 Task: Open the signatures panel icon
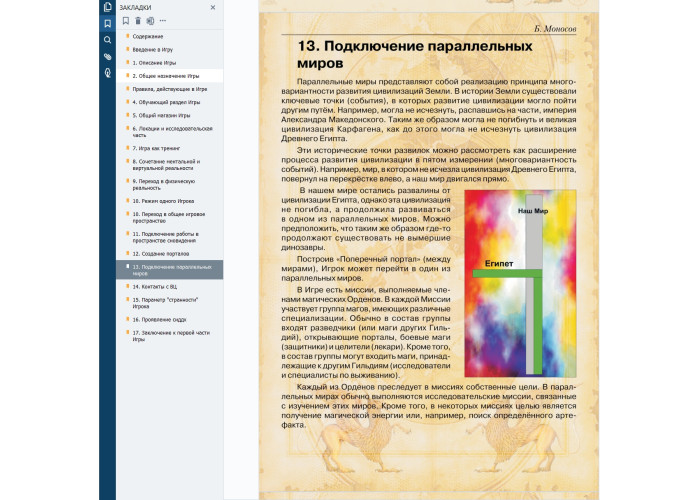coord(107,74)
